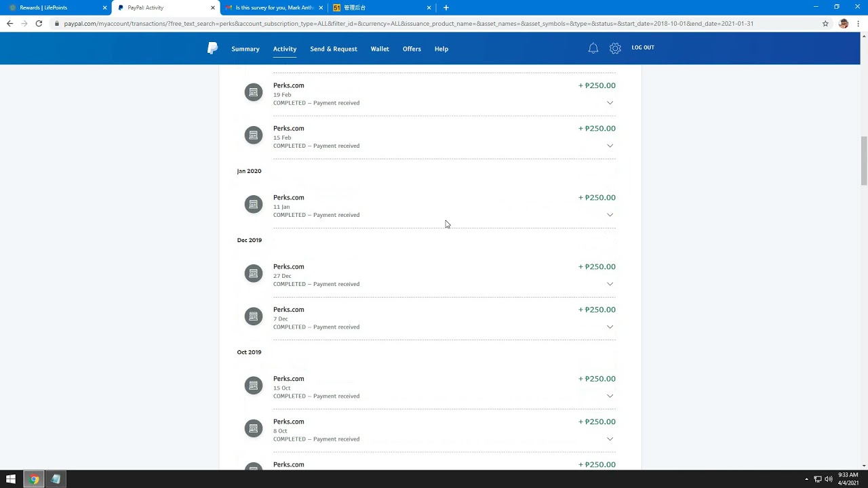
Task: Click the Dec 2019 month heading
Action: [x=249, y=240]
